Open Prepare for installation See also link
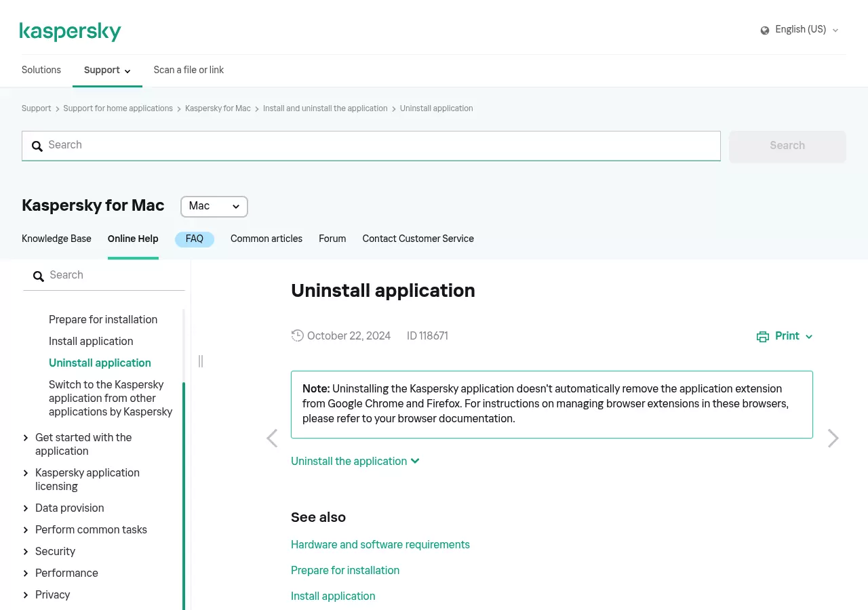This screenshot has width=868, height=610. click(345, 571)
